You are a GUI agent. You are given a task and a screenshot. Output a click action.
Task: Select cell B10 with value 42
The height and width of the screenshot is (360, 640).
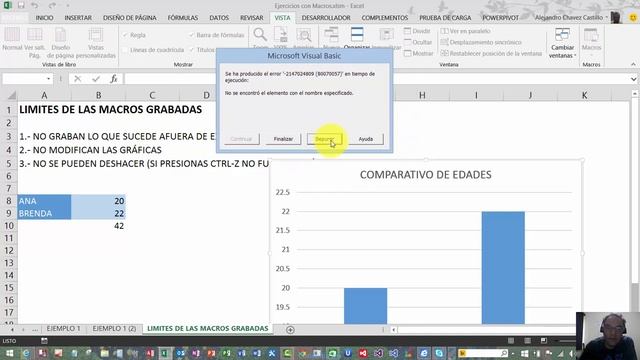pyautogui.click(x=98, y=226)
